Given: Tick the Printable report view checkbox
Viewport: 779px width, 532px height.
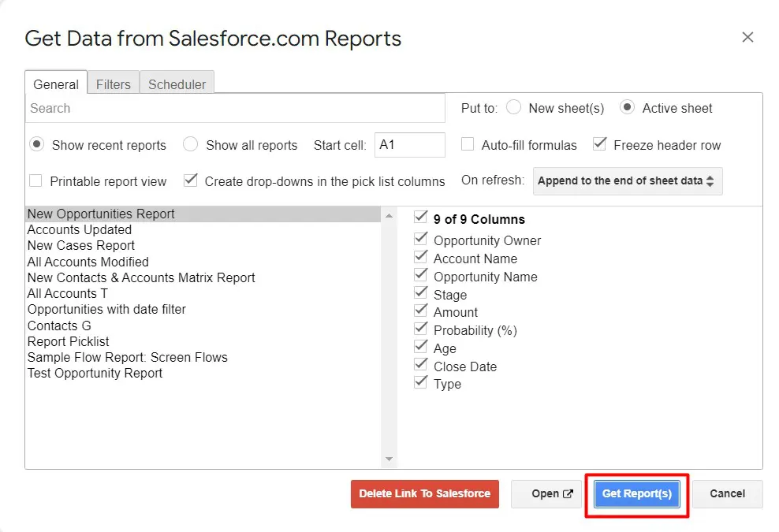Looking at the screenshot, I should 35,181.
